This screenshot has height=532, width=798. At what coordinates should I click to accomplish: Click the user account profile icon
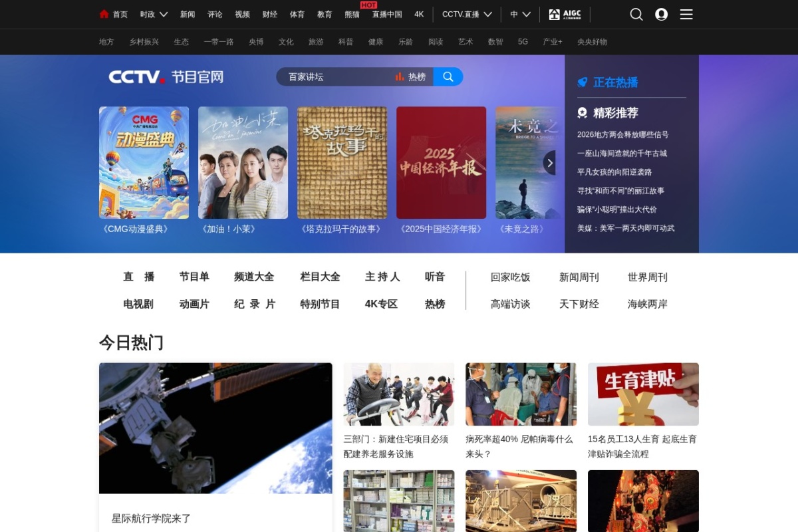[x=661, y=14]
